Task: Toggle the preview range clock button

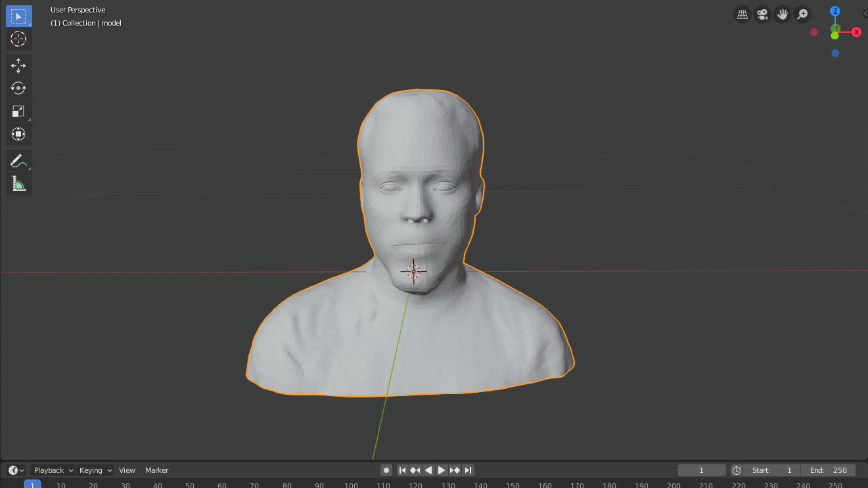Action: 737,470
